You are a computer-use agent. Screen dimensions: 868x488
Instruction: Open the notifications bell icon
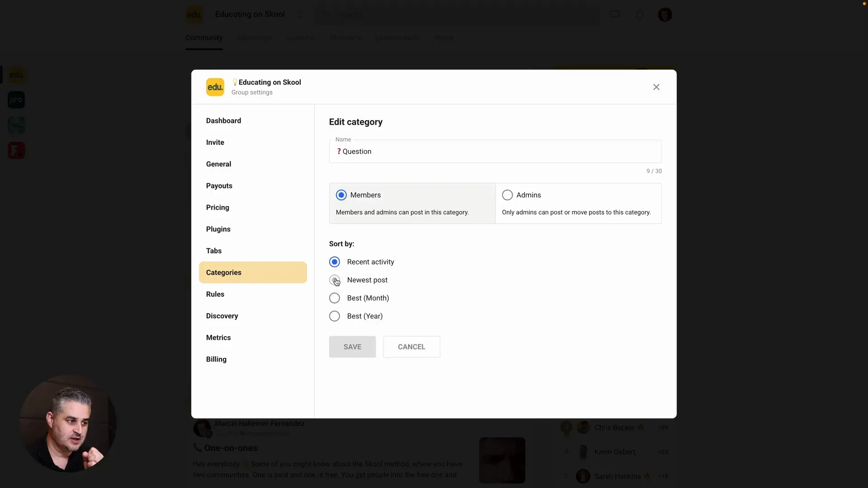tap(639, 14)
